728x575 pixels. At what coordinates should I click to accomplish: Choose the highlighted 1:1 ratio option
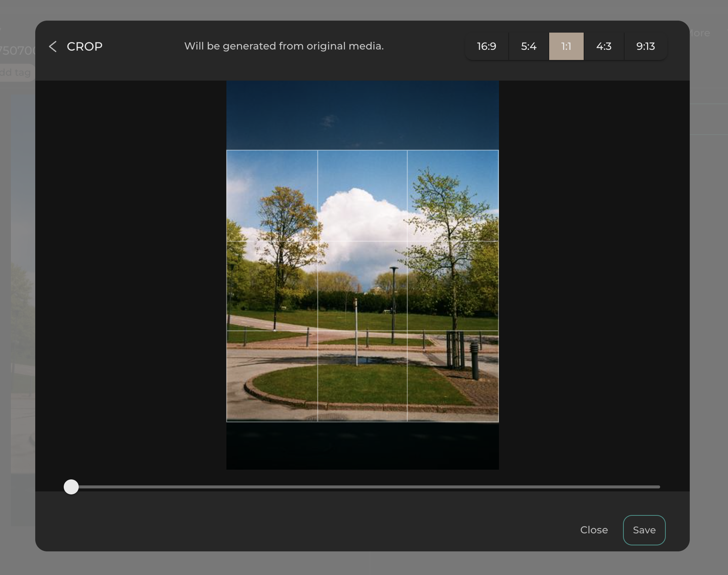[x=566, y=46]
